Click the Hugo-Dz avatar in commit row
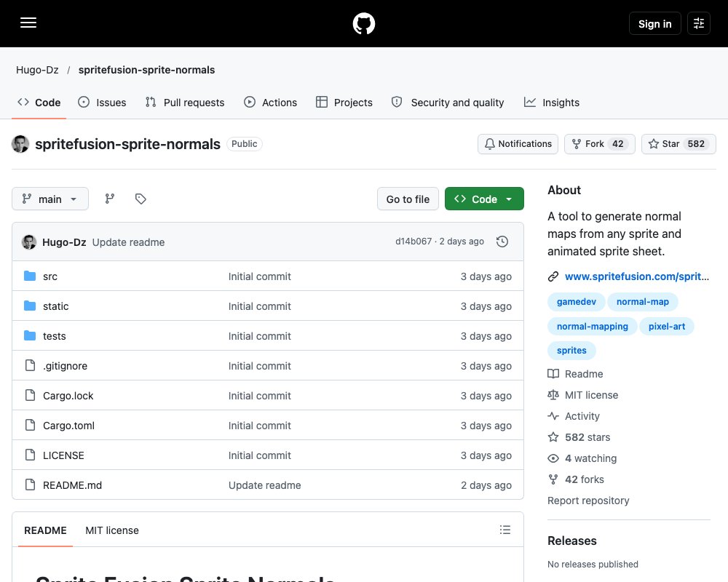This screenshot has height=582, width=728. pos(29,242)
